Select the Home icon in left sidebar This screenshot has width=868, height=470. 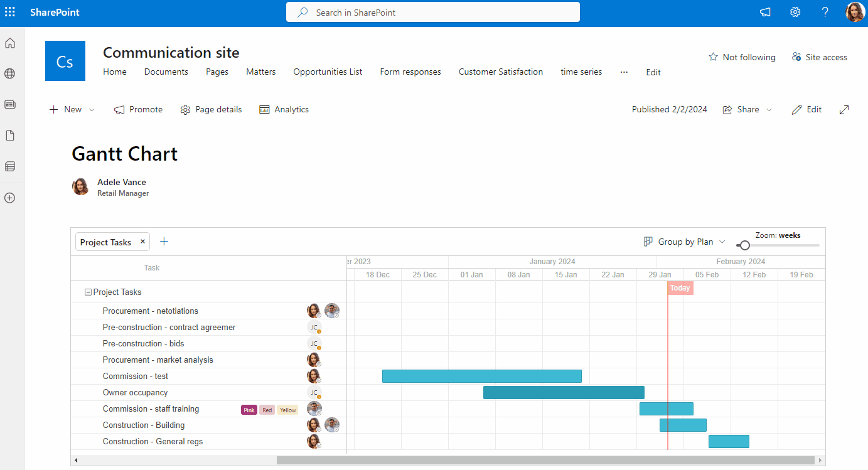click(9, 43)
